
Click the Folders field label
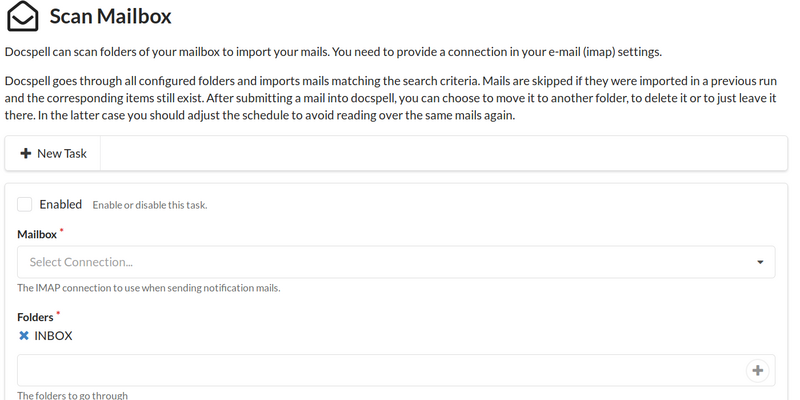coord(35,317)
